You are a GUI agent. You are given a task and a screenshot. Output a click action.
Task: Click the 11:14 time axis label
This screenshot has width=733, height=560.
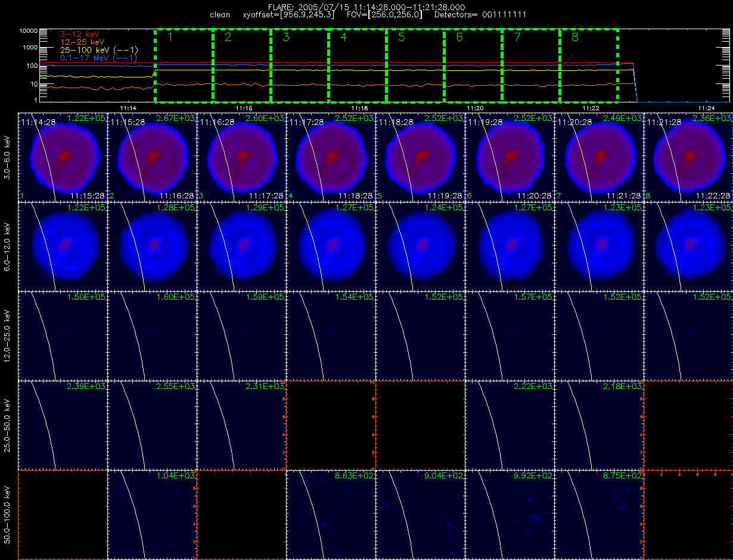click(x=128, y=108)
